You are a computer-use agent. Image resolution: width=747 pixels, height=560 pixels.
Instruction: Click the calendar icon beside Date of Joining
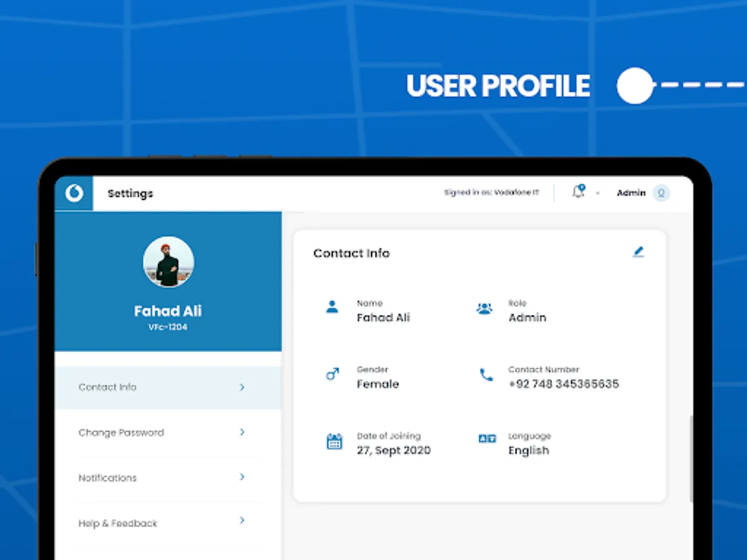pos(334,442)
